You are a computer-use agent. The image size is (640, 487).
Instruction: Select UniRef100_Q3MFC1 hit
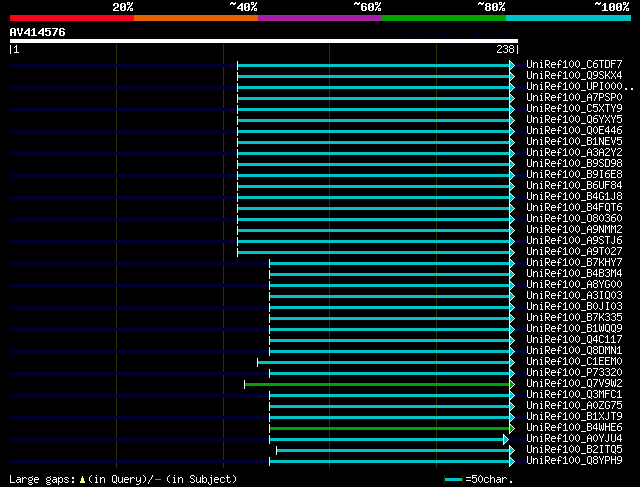pos(574,395)
